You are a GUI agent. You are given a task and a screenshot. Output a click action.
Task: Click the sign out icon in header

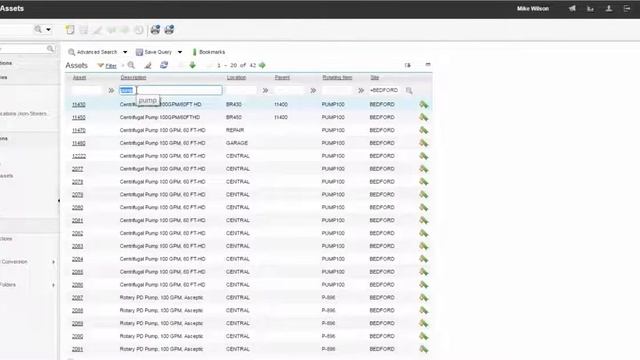tap(627, 9)
